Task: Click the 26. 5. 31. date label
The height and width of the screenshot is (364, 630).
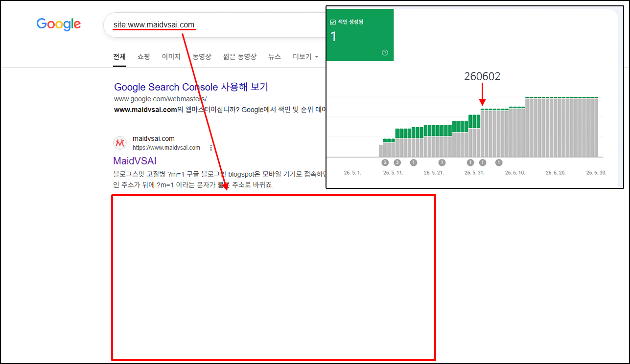Action: 474,173
